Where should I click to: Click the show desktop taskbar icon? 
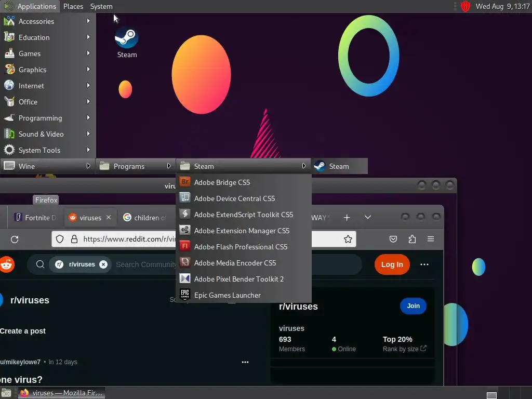pos(6,393)
